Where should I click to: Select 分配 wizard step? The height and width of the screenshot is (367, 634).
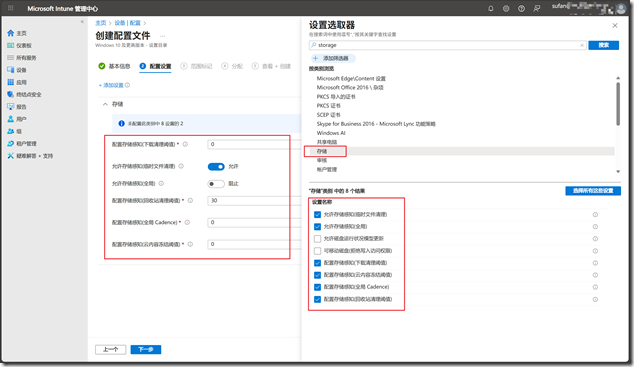(232, 66)
